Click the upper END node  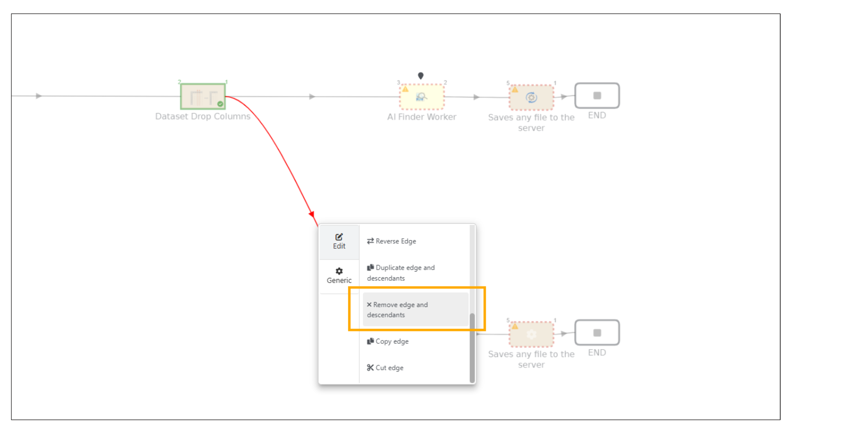click(x=597, y=96)
